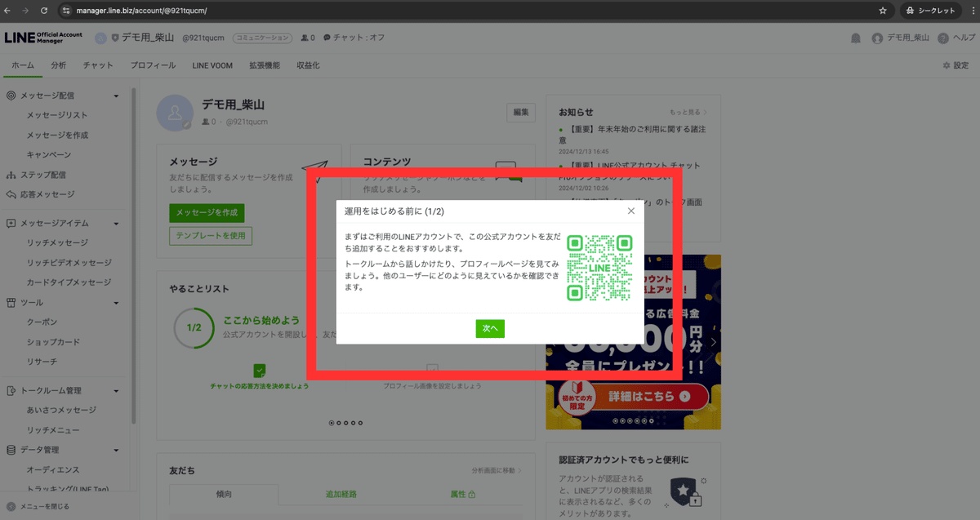Click header account avatar icon
The image size is (980, 520).
100,38
